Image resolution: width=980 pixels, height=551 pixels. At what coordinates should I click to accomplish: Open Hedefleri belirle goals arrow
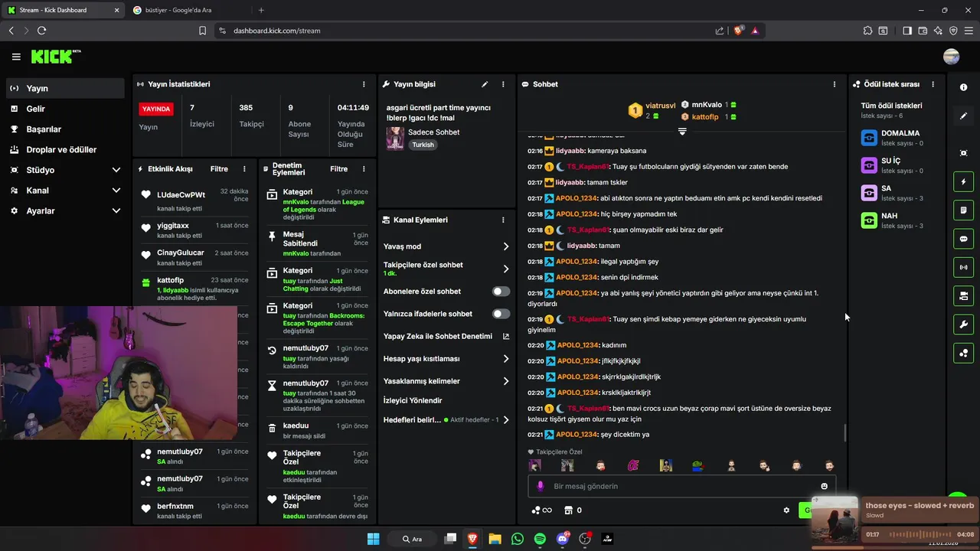pos(506,420)
